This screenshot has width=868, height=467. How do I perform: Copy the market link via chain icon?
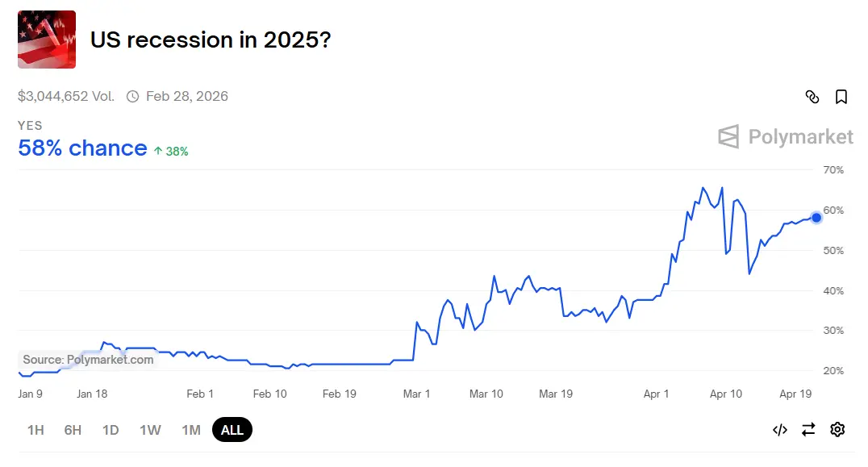point(812,97)
